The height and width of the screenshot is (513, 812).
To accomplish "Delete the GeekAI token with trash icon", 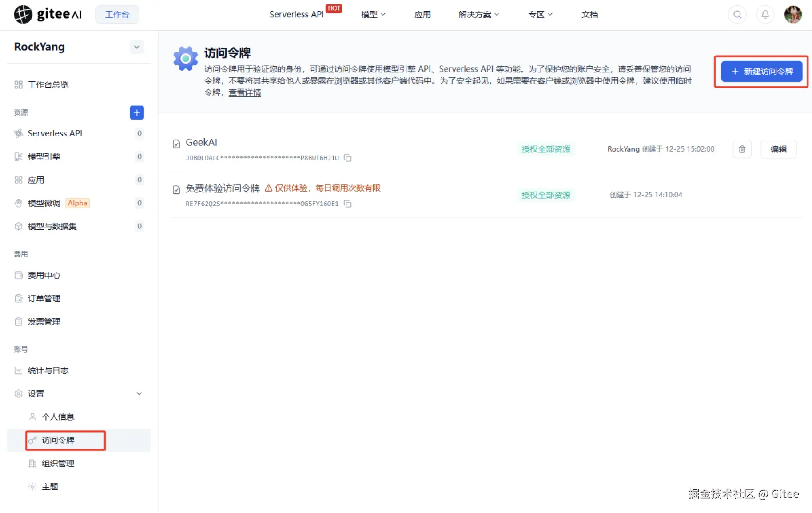I will [742, 149].
